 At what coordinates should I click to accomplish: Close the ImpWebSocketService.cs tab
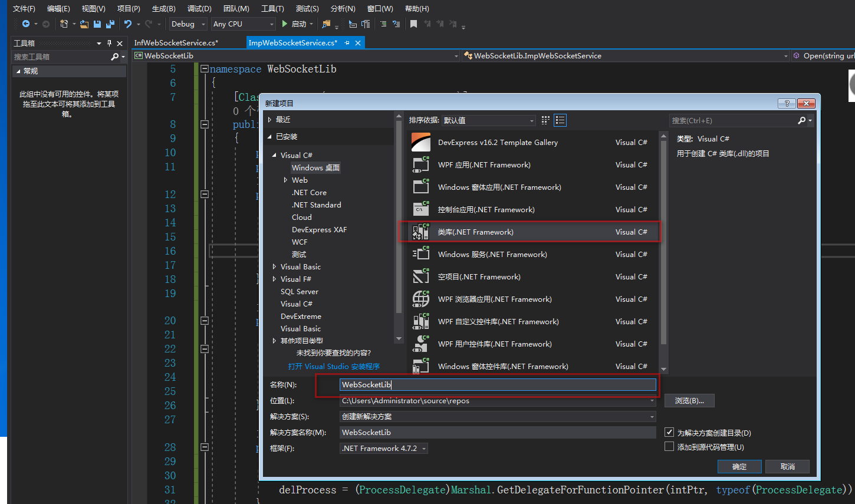pos(357,43)
